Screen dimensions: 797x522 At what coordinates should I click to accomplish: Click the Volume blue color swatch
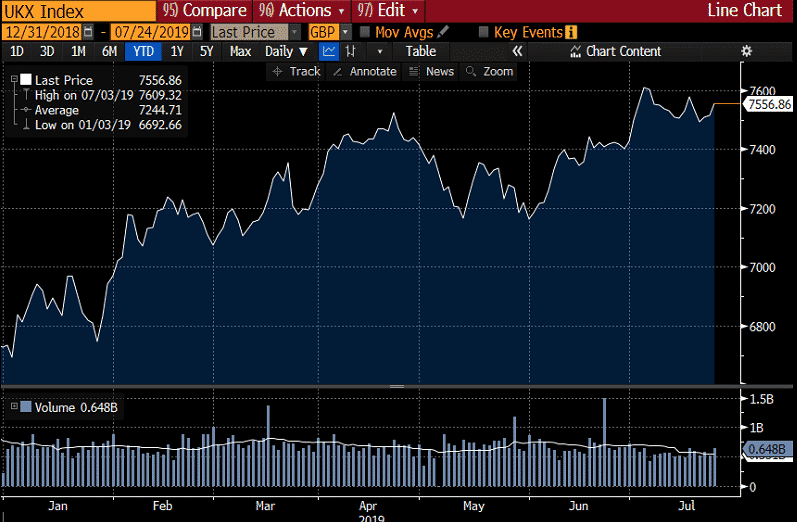click(x=26, y=407)
